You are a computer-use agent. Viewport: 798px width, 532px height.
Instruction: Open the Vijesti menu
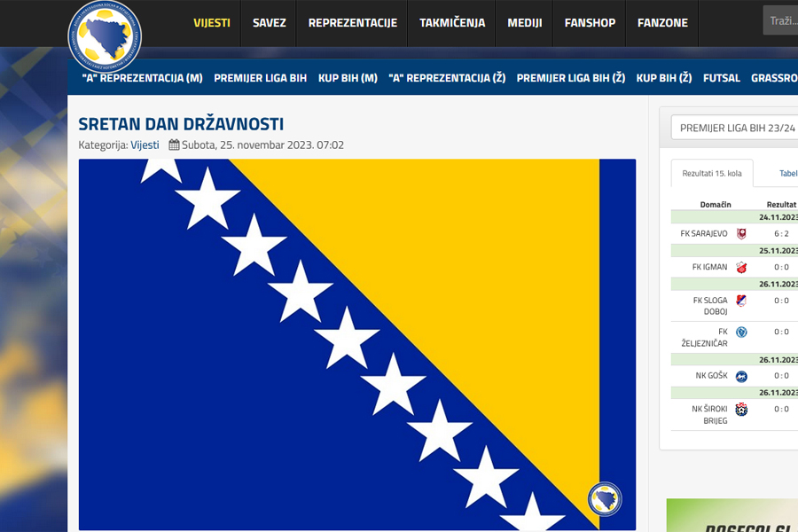pos(212,23)
